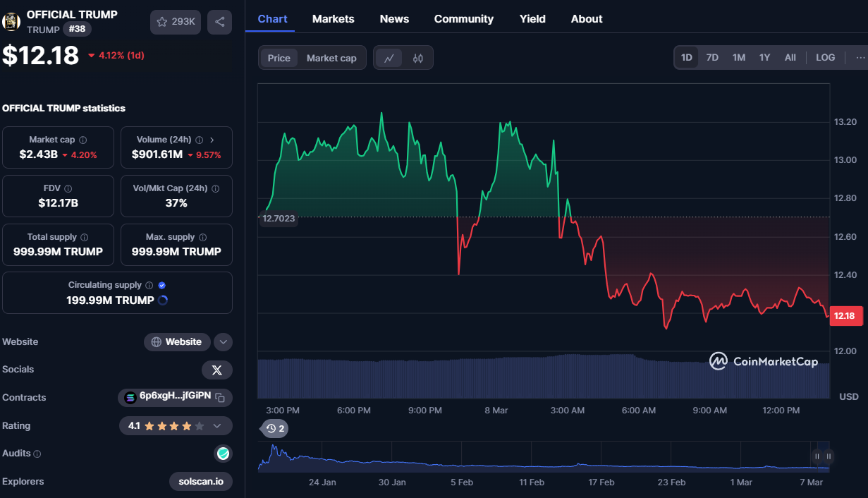Screen dimensions: 868x498
Task: Open the Chart tab
Action: coord(273,19)
